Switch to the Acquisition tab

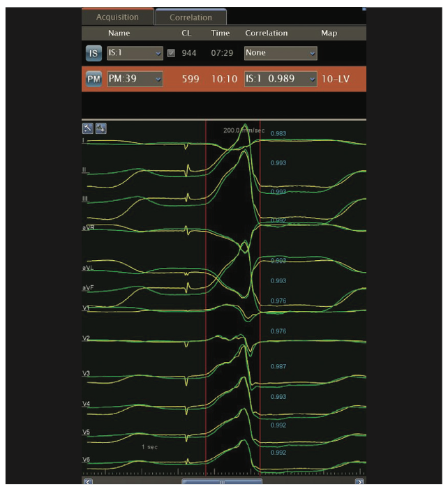117,17
